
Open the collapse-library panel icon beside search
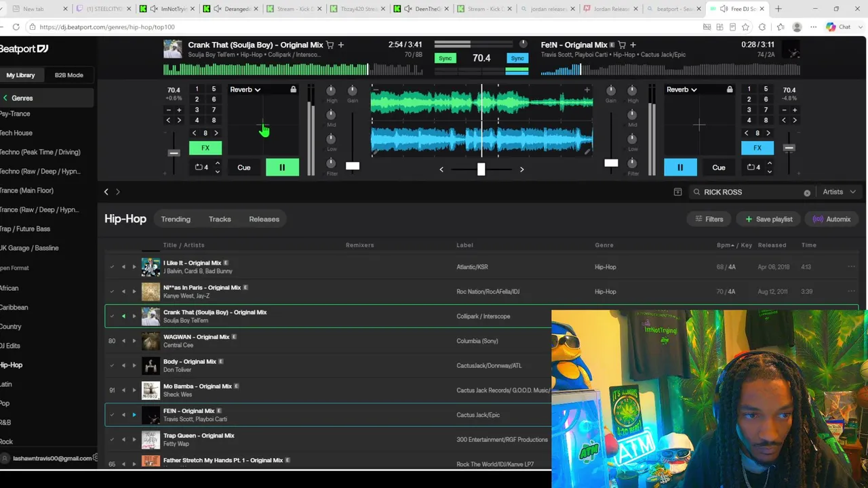tap(677, 192)
